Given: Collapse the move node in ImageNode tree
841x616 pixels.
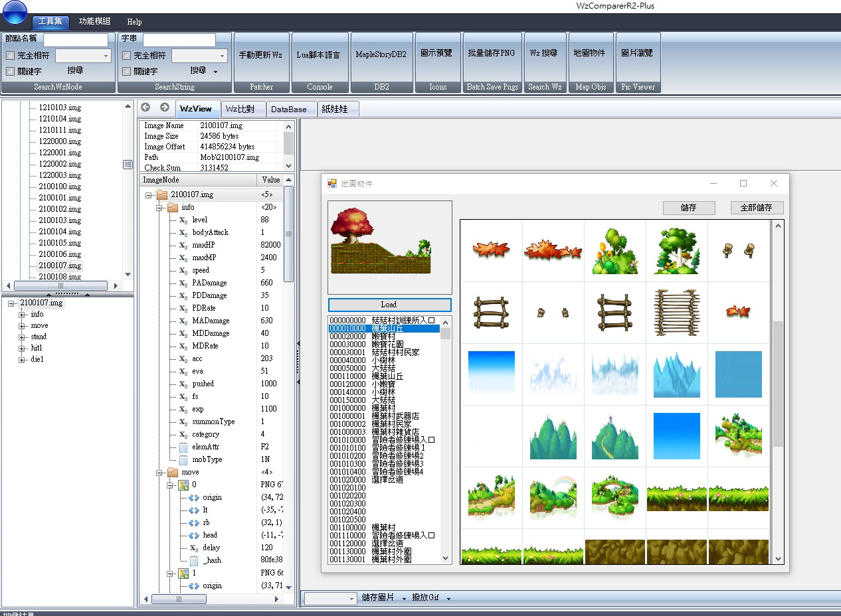Looking at the screenshot, I should [159, 473].
